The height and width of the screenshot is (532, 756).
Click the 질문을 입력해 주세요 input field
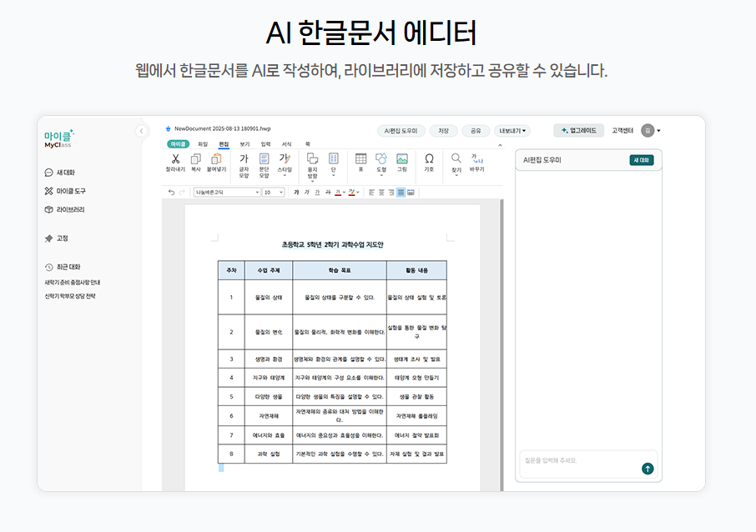580,460
